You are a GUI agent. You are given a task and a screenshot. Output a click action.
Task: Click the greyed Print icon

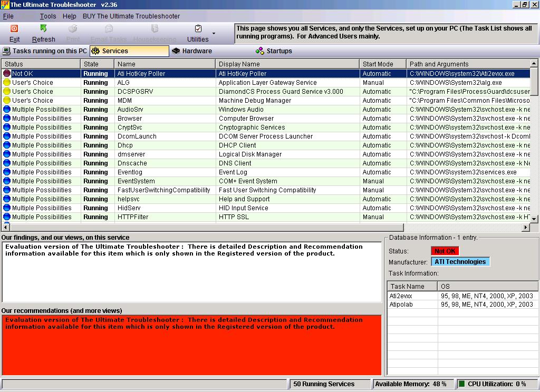tap(73, 28)
